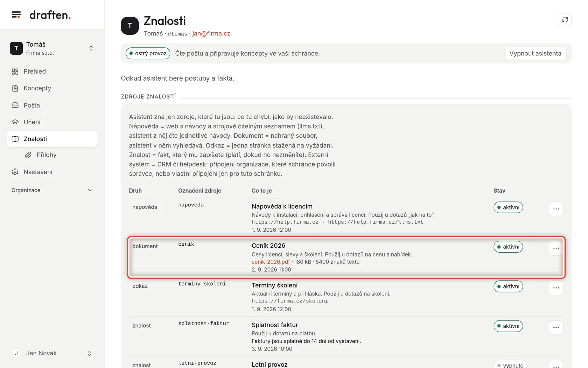Open more options for Termíny školení row
The width and height of the screenshot is (588, 368).
(x=556, y=288)
